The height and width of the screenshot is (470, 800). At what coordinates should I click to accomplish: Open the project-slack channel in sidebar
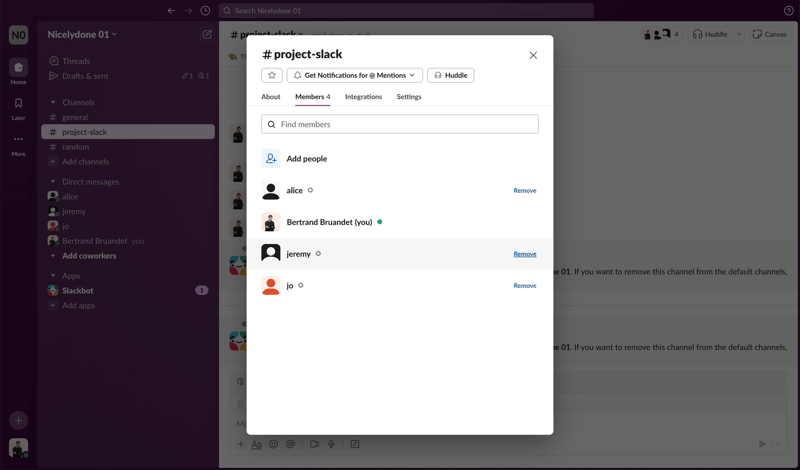(128, 132)
